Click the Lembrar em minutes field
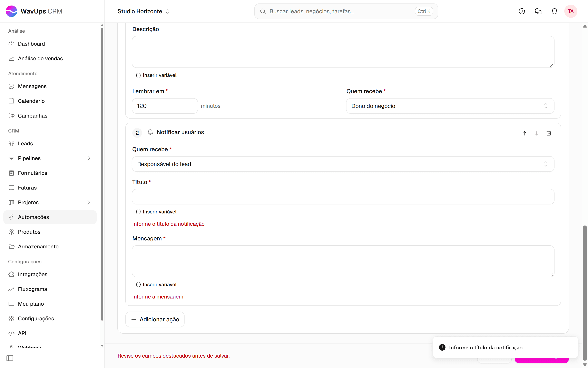 [165, 106]
